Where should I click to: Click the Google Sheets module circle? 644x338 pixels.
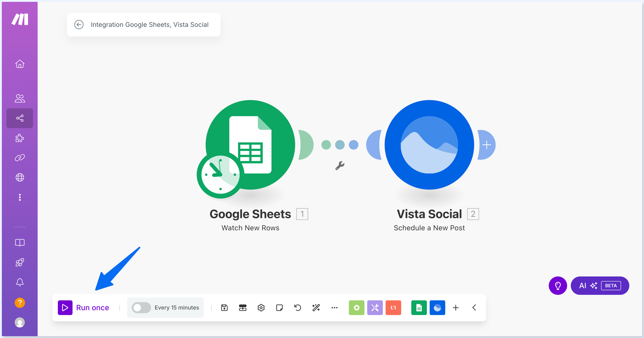click(250, 145)
